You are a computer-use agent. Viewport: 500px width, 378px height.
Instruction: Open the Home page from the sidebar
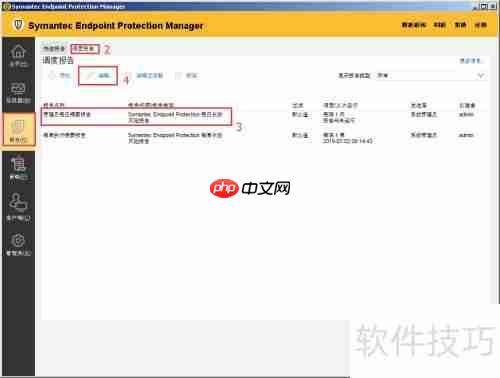tap(18, 56)
